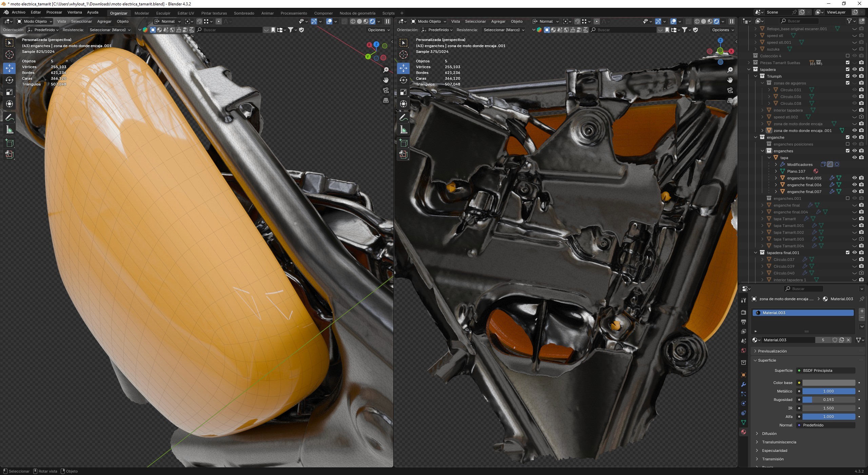
Task: Open the Procesar menu
Action: point(54,12)
